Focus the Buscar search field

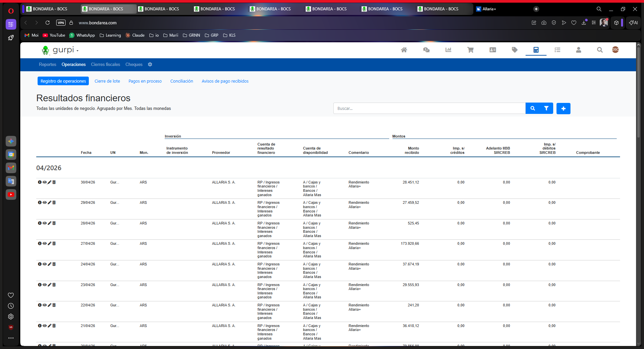click(x=429, y=109)
